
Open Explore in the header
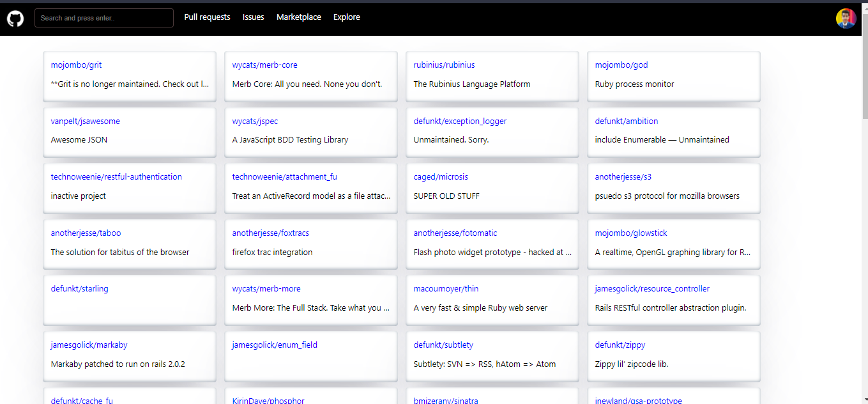click(x=347, y=17)
